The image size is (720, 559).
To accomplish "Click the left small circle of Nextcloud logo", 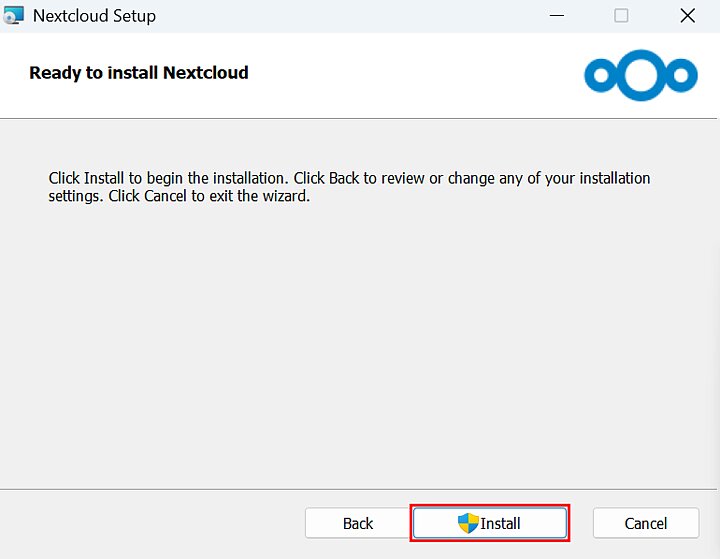I will pos(601,75).
